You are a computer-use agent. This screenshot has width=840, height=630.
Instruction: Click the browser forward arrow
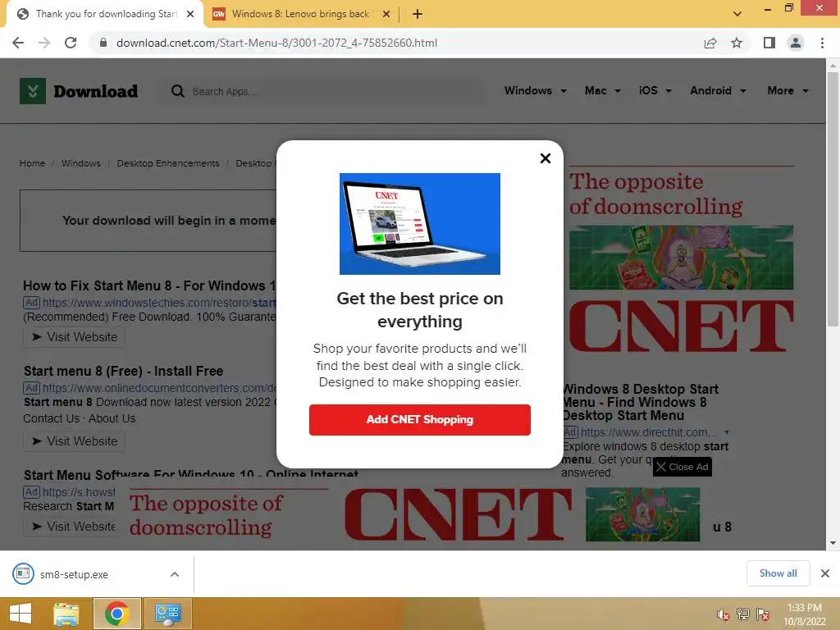click(44, 43)
